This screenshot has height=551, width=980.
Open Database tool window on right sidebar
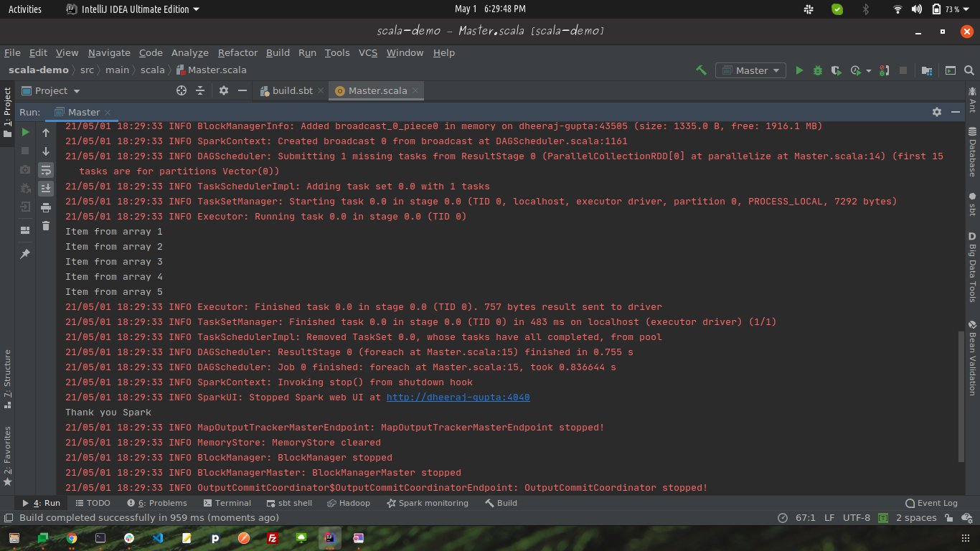click(972, 152)
